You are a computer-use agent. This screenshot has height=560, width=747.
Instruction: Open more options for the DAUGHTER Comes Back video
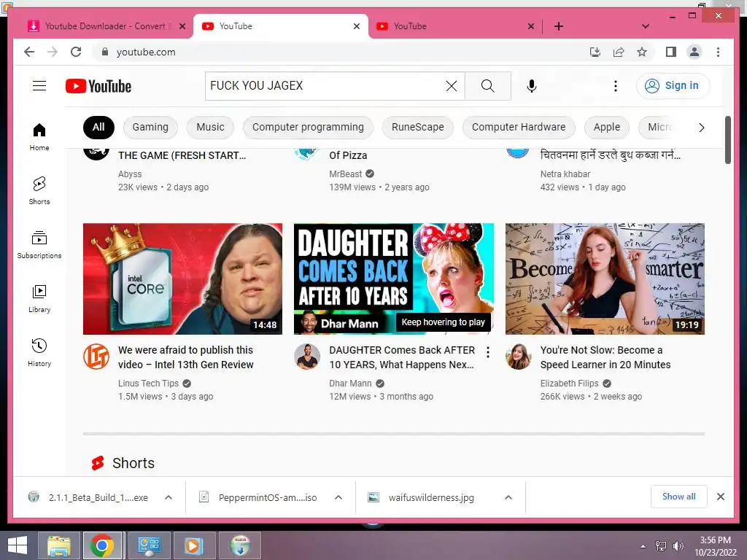(488, 352)
